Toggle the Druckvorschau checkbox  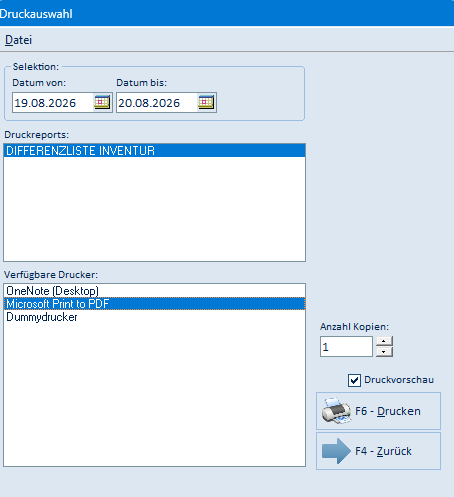click(354, 380)
